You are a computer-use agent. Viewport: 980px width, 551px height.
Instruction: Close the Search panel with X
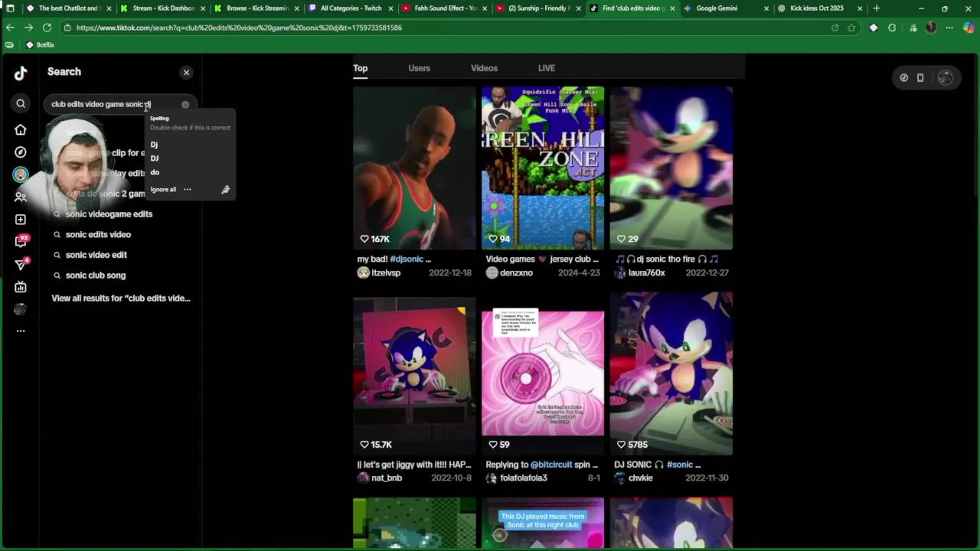click(x=186, y=73)
